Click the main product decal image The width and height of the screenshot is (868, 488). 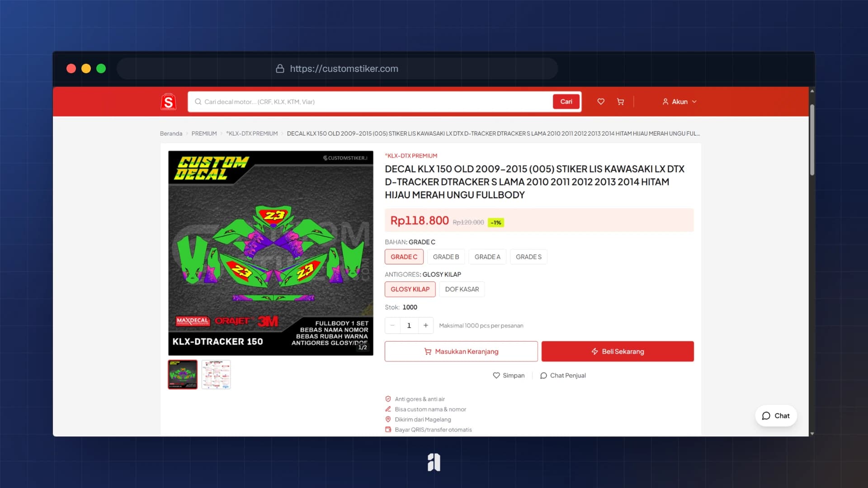tap(271, 253)
